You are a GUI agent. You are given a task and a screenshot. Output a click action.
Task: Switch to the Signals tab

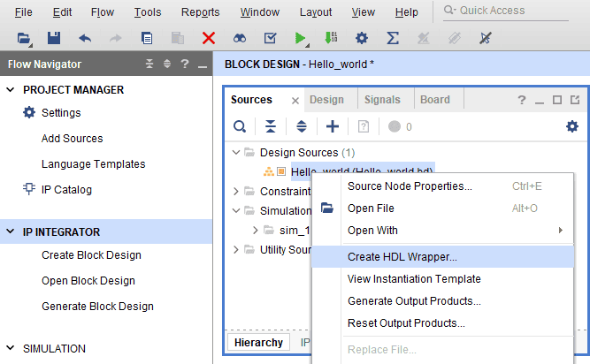click(382, 100)
